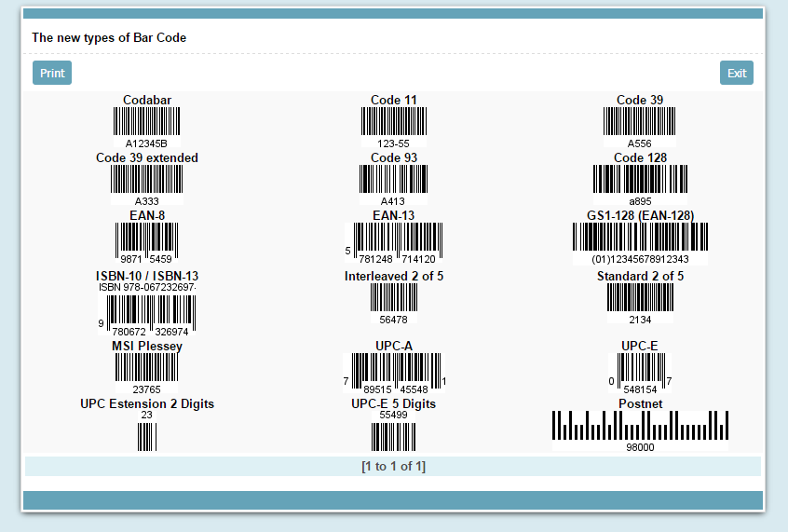
Task: Click the EAN-13 barcode image
Action: 394,239
